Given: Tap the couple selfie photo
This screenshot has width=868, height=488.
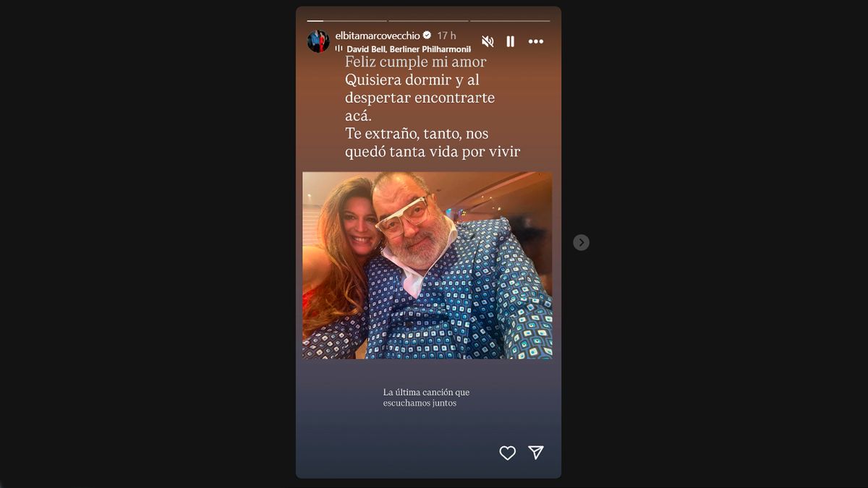Looking at the screenshot, I should click(427, 265).
